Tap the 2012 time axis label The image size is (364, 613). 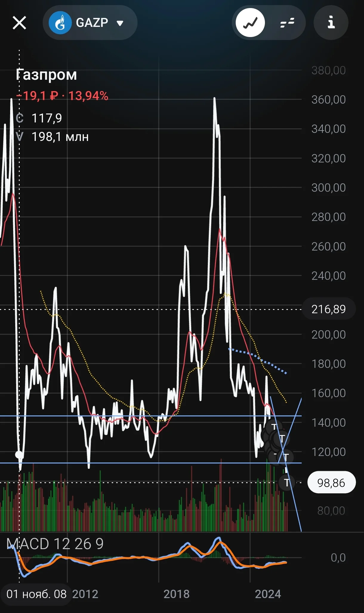coord(85,594)
